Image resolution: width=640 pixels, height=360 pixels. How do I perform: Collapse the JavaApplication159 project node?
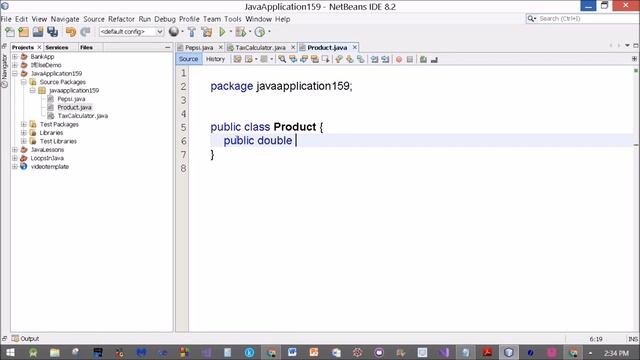point(15,73)
